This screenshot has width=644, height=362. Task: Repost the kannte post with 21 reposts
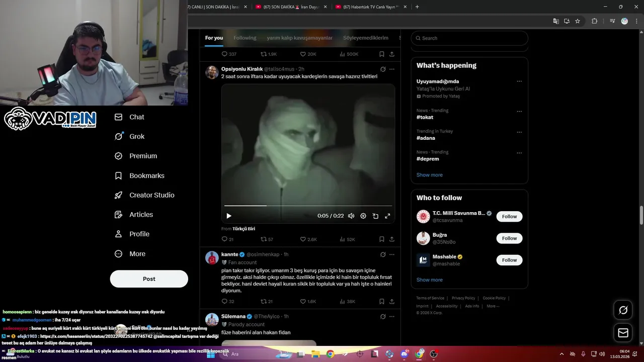click(x=267, y=302)
